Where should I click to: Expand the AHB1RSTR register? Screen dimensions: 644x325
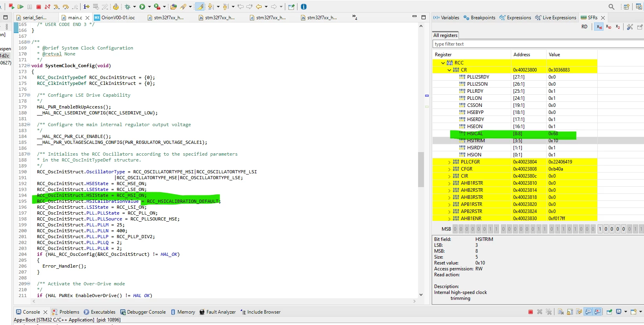(450, 183)
